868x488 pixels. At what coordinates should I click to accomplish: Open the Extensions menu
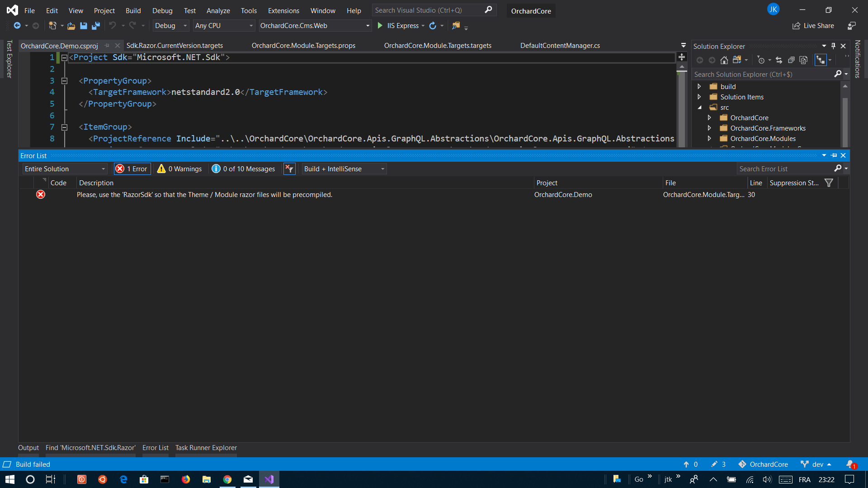[283, 10]
